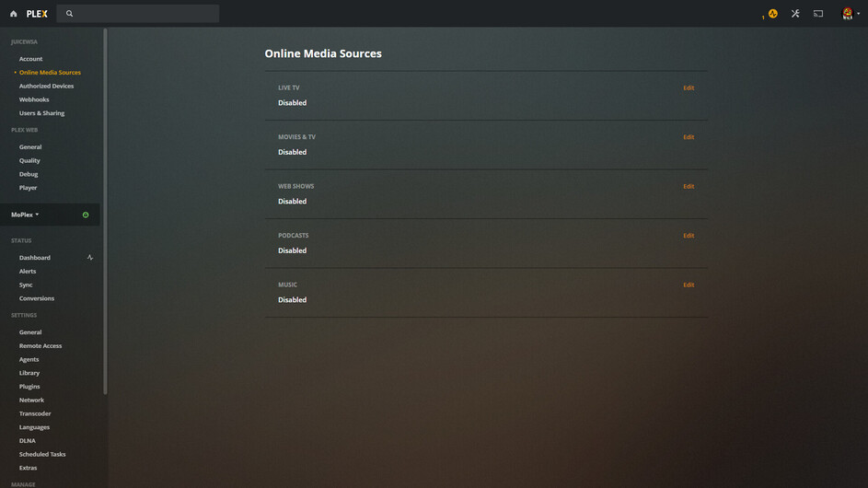The height and width of the screenshot is (488, 868).
Task: Edit the Movies & TV source
Action: click(689, 137)
